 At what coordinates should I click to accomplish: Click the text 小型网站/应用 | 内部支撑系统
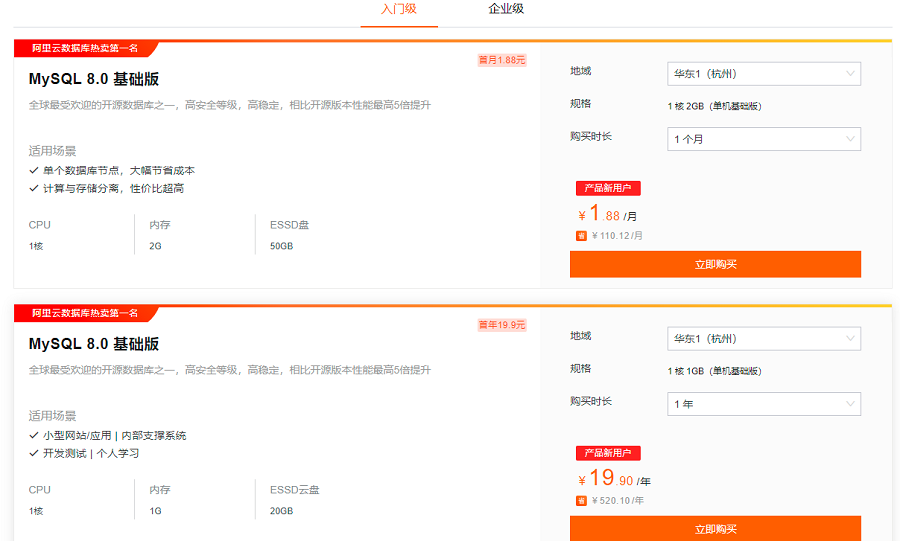115,435
